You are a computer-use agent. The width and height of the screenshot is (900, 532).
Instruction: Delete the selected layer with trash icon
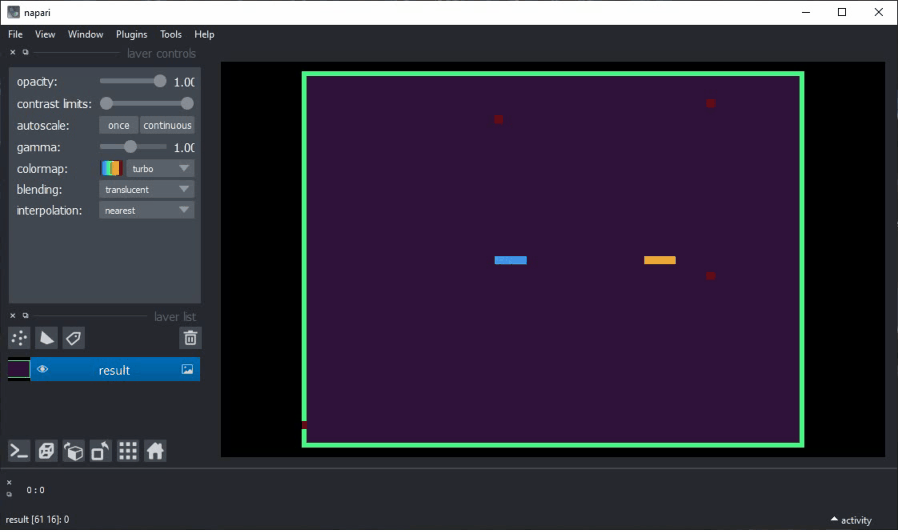tap(190, 338)
